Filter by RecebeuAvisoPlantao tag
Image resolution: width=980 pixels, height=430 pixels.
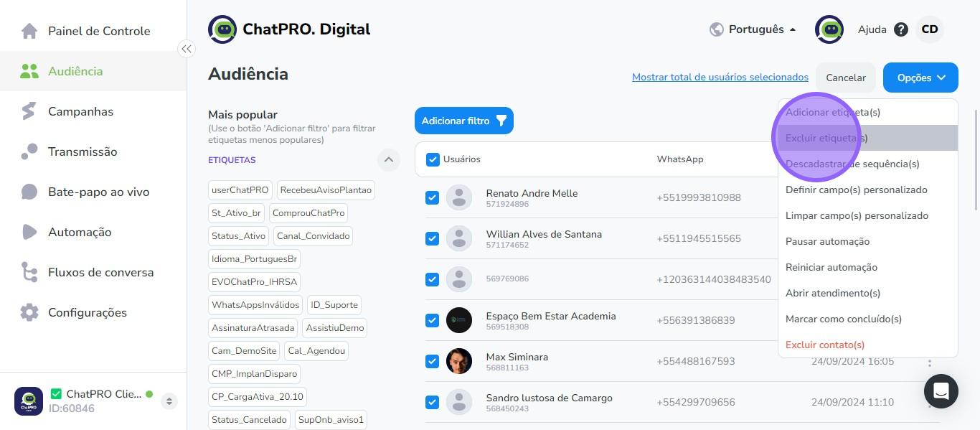(326, 190)
